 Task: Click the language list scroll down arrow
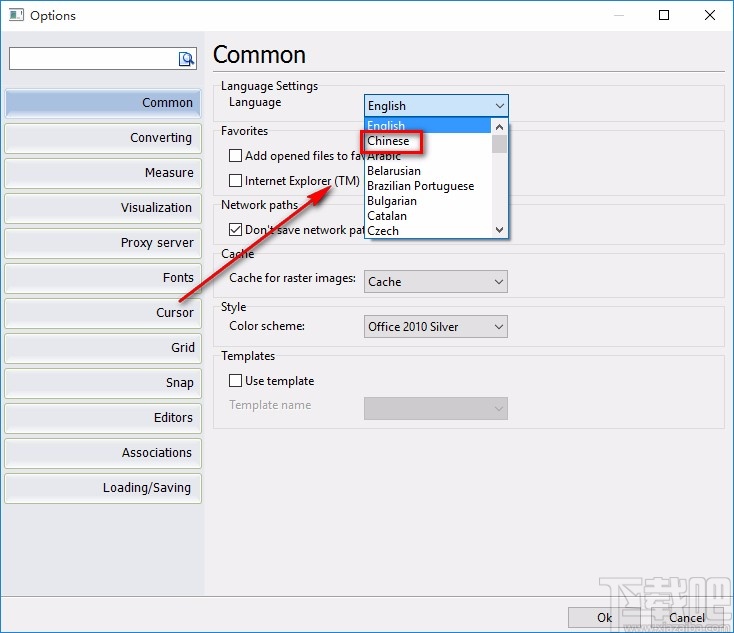click(x=499, y=230)
